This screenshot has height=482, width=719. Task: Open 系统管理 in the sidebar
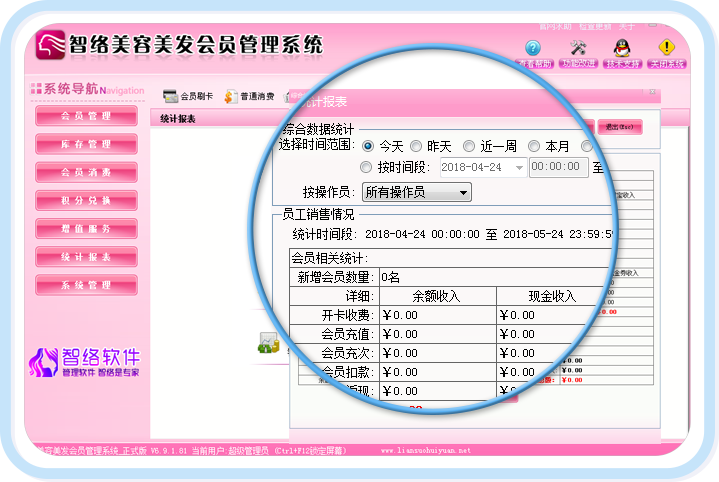click(x=86, y=285)
